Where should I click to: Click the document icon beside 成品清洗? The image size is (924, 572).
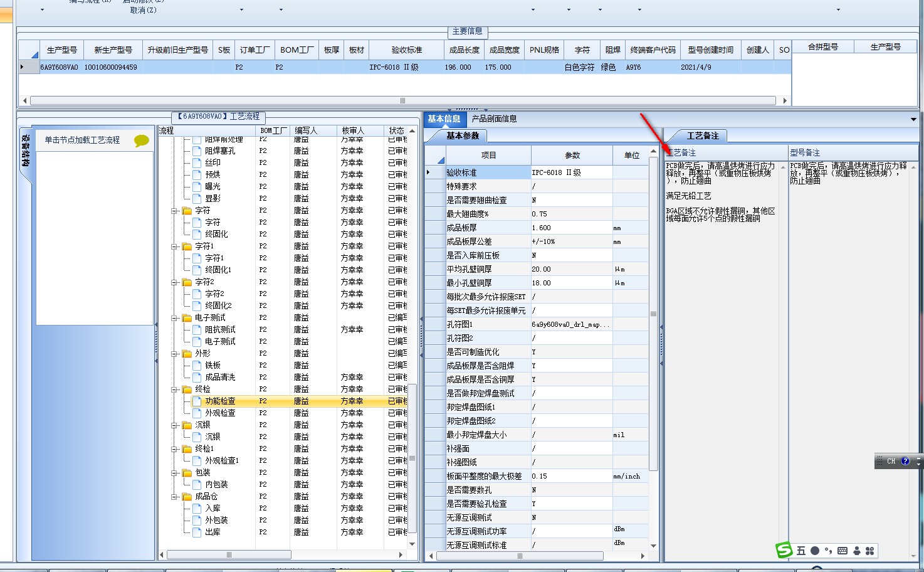197,377
